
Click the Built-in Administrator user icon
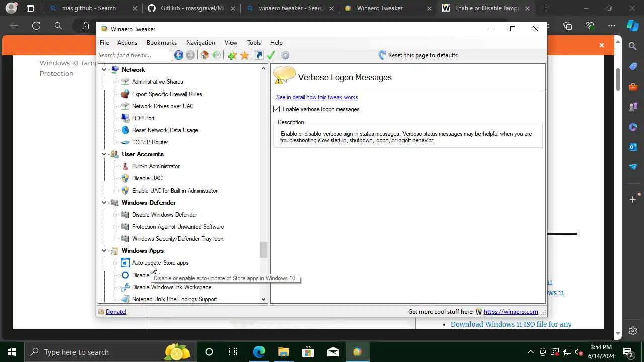125,166
